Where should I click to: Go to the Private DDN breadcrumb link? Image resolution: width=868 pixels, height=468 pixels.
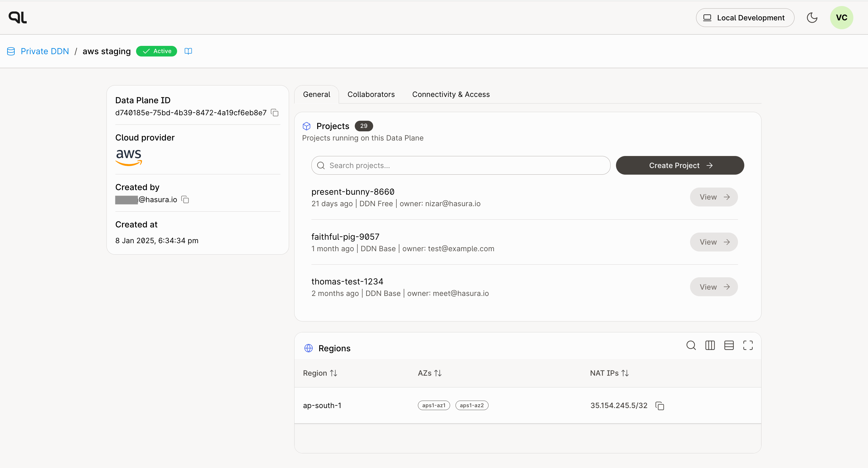tap(45, 51)
